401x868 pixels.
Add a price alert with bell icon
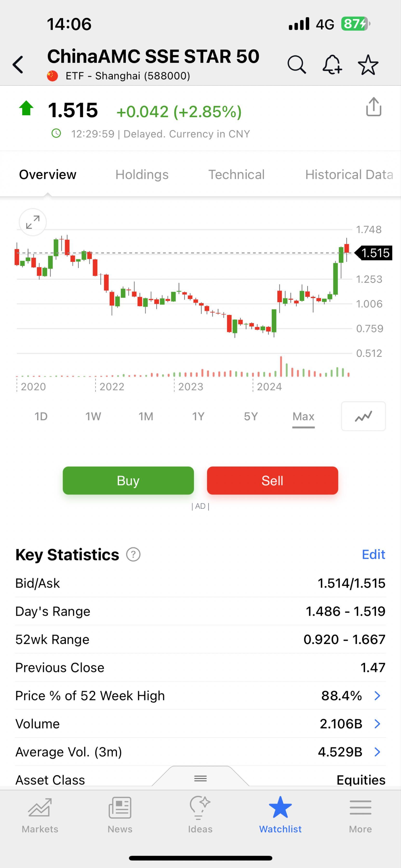[332, 64]
